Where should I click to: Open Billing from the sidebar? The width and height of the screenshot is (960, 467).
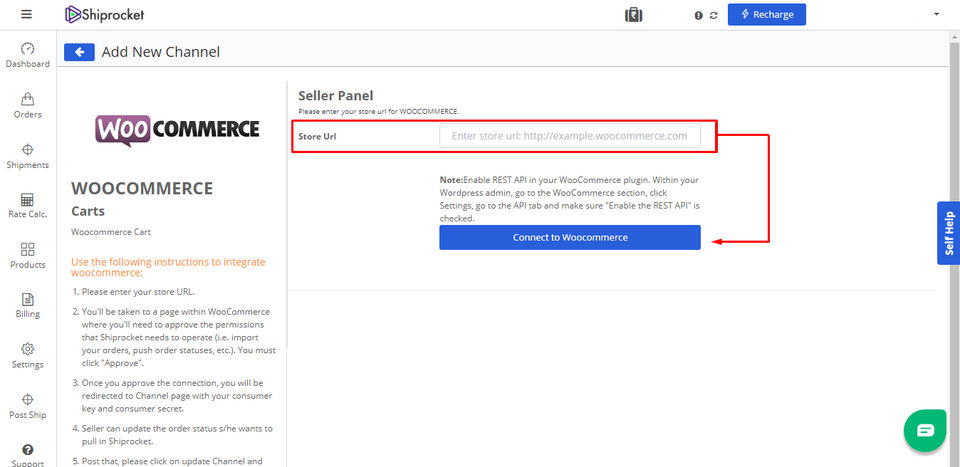(27, 305)
